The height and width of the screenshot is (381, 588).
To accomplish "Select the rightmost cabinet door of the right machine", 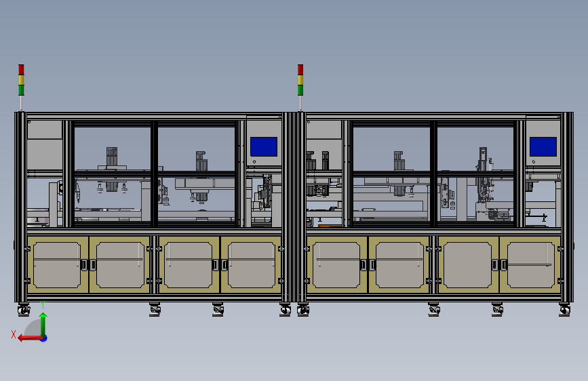I will pos(530,265).
